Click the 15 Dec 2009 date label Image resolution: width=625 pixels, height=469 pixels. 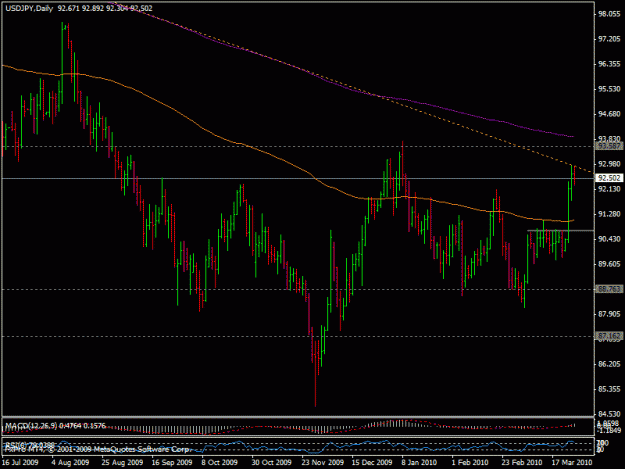371,462
